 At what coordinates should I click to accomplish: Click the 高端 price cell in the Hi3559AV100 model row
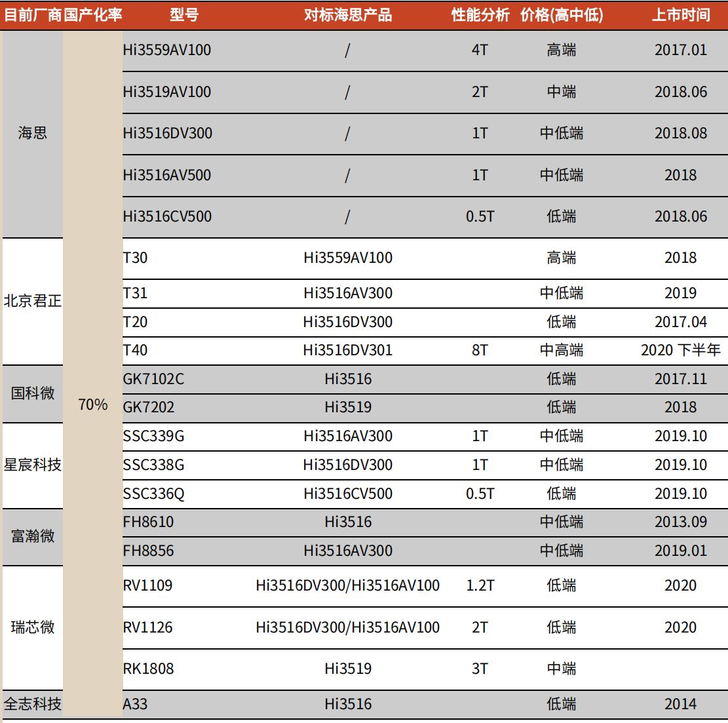coord(562,50)
